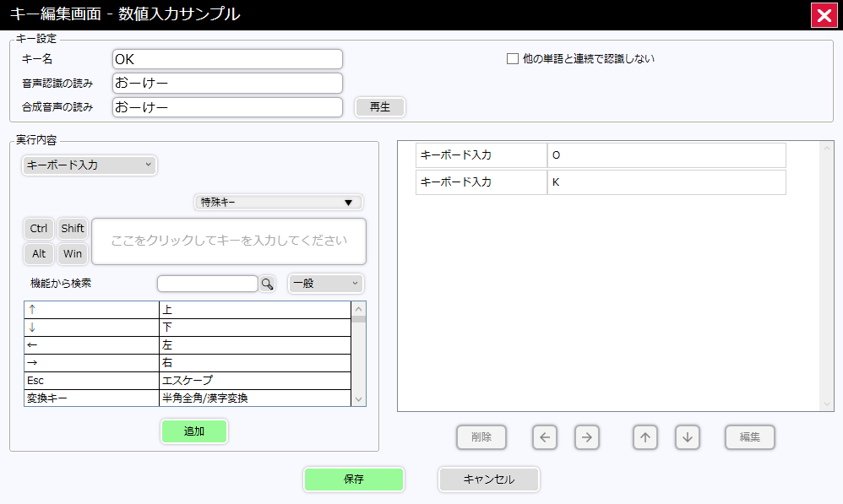Click the K value cell

[x=666, y=182]
